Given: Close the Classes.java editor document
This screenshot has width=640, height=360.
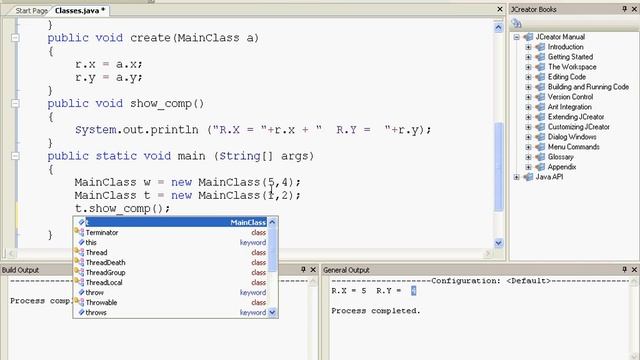Looking at the screenshot, I should click(500, 9).
